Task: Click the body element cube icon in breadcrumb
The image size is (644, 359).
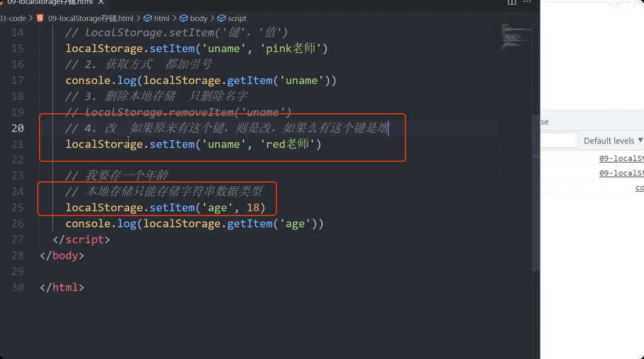Action: (184, 18)
